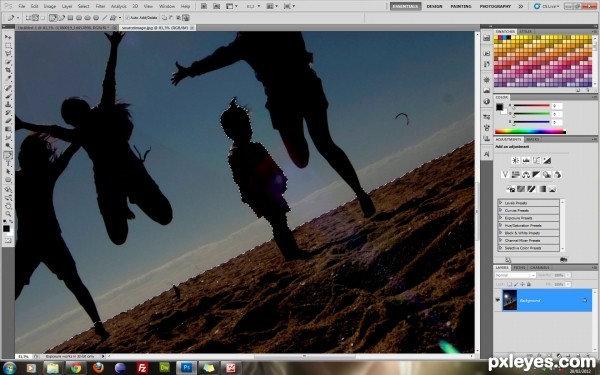This screenshot has width=600, height=375.
Task: Pick a color from the spectrum ramp
Action: (530, 131)
